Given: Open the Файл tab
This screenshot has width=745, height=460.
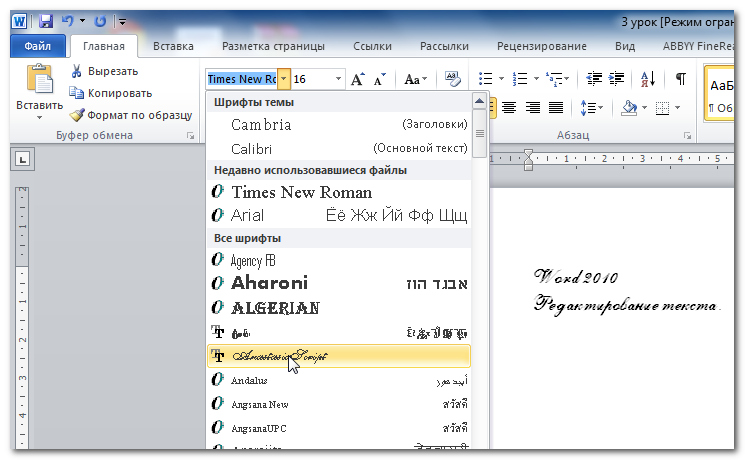Looking at the screenshot, I should [x=38, y=46].
